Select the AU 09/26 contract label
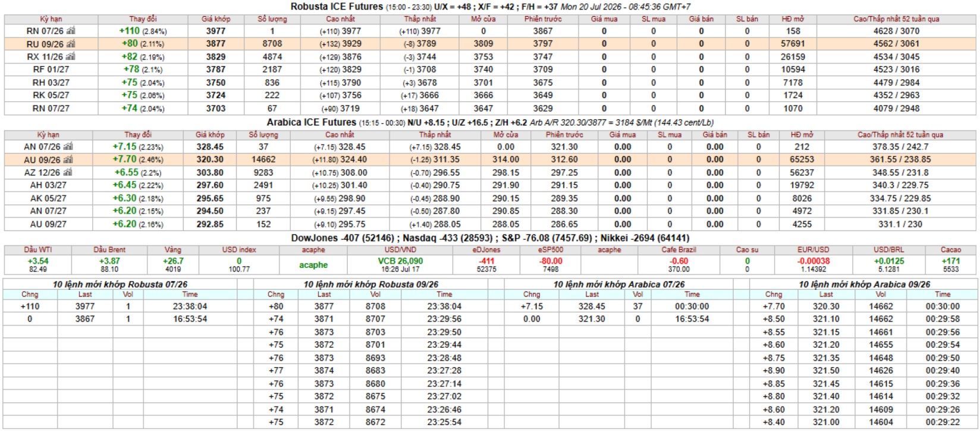Viewport: 980px width, 431px height. (x=42, y=160)
